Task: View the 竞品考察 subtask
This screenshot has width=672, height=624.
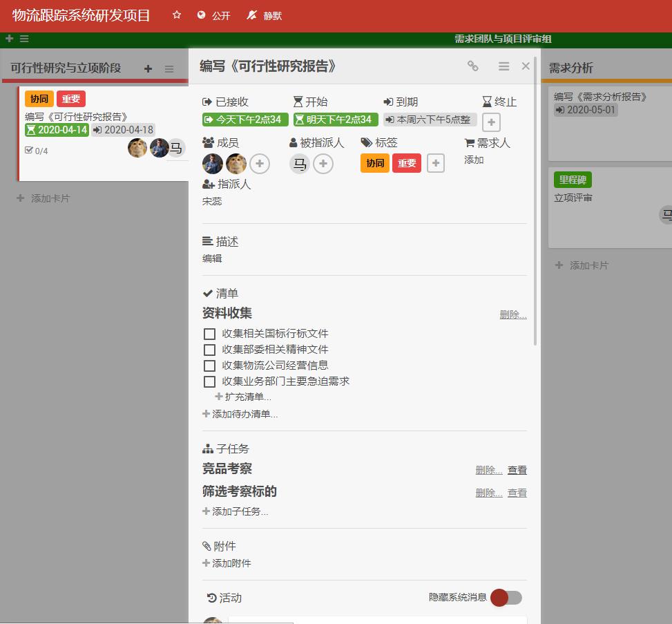Action: tap(517, 470)
